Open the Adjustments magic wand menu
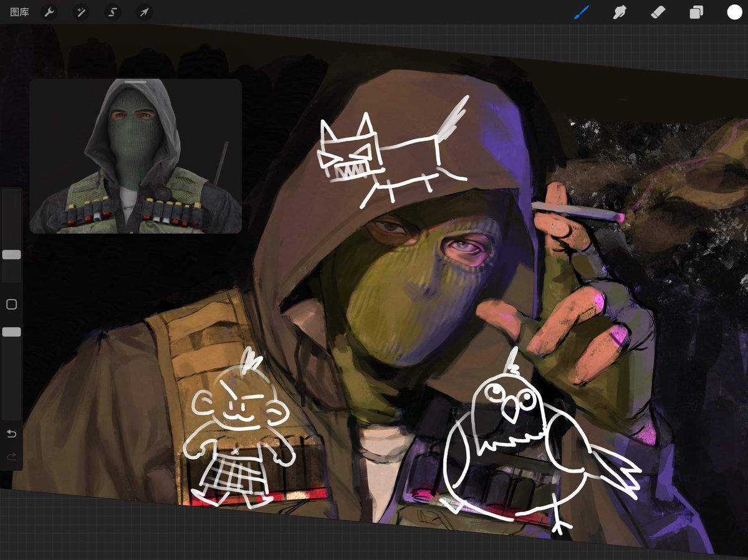Screen dimensions: 748x560 pyautogui.click(x=80, y=12)
